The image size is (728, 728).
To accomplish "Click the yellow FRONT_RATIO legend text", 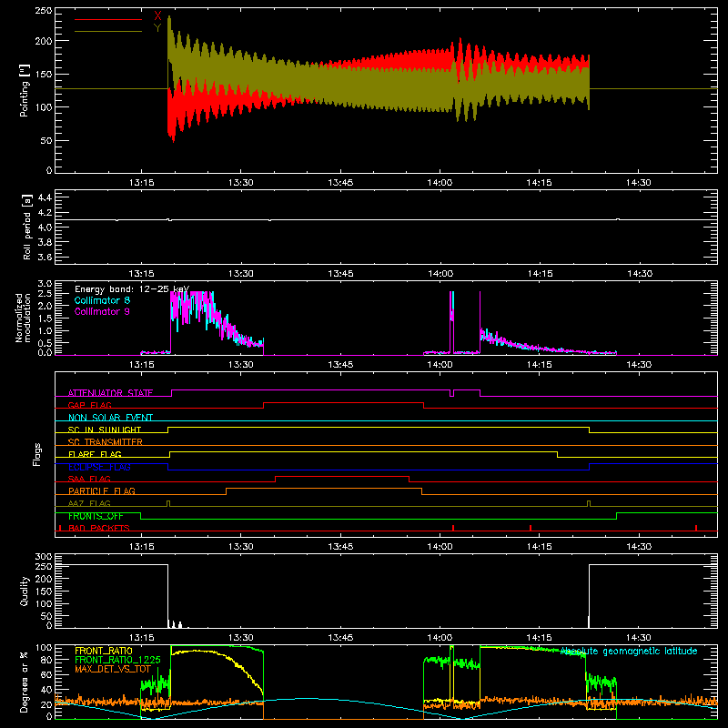I will [x=104, y=651].
